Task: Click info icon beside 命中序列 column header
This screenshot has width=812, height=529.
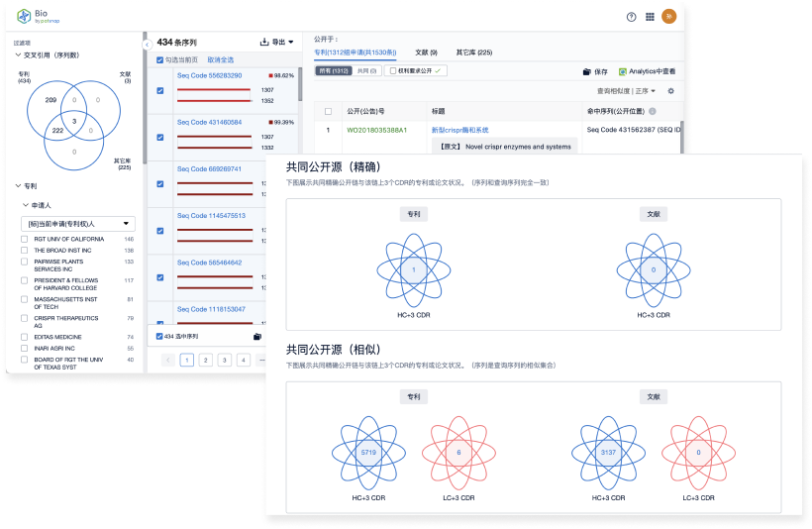Action: (652, 111)
